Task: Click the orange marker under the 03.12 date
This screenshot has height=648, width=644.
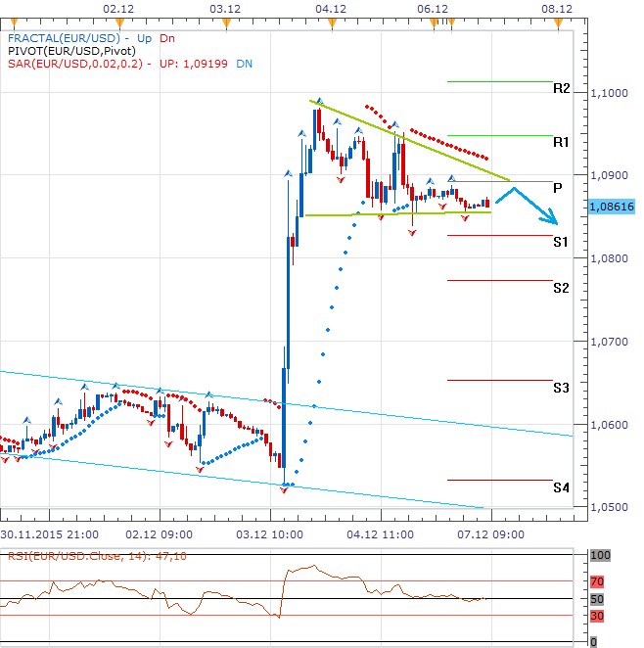Action: click(227, 20)
